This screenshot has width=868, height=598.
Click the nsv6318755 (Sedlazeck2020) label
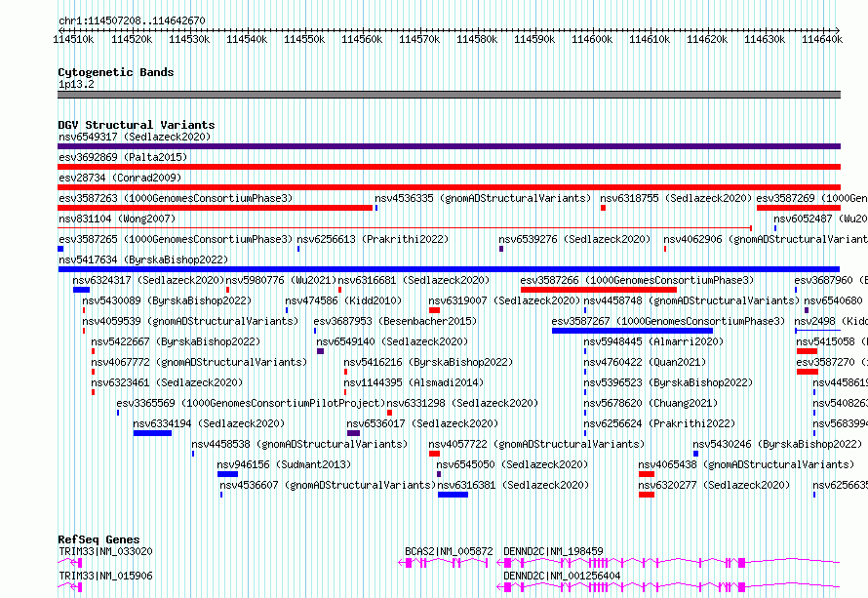point(676,198)
